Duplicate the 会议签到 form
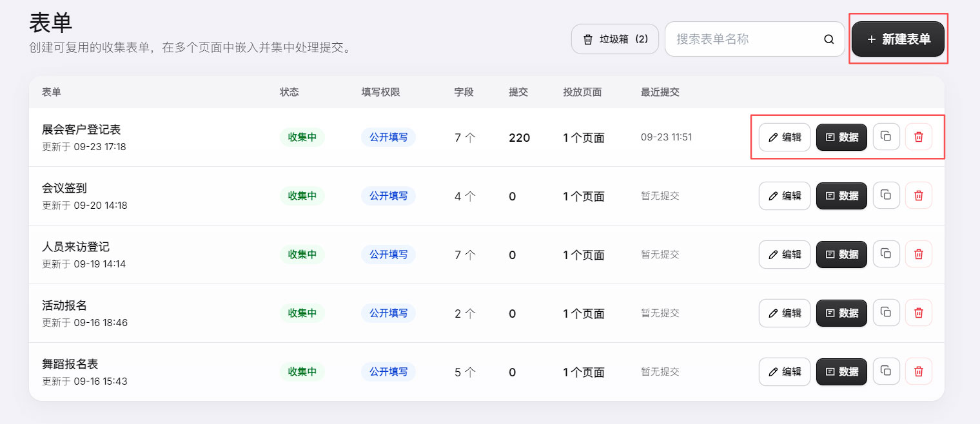 click(x=887, y=195)
